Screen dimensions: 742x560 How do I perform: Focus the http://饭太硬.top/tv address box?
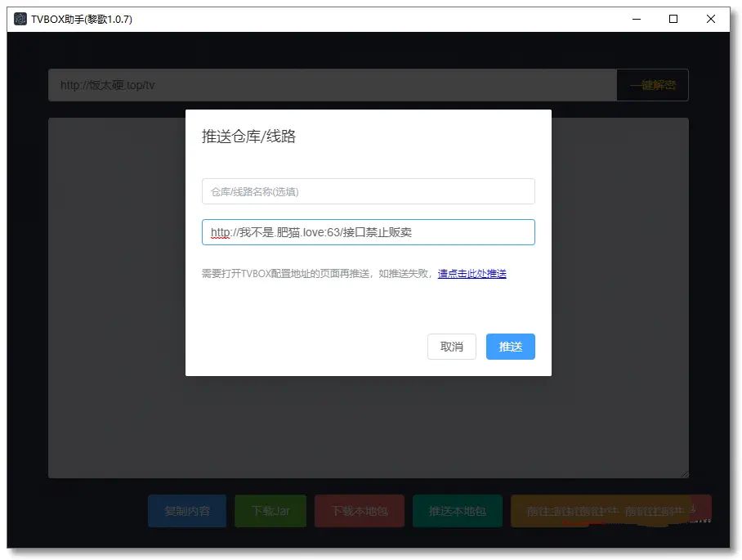[x=333, y=85]
